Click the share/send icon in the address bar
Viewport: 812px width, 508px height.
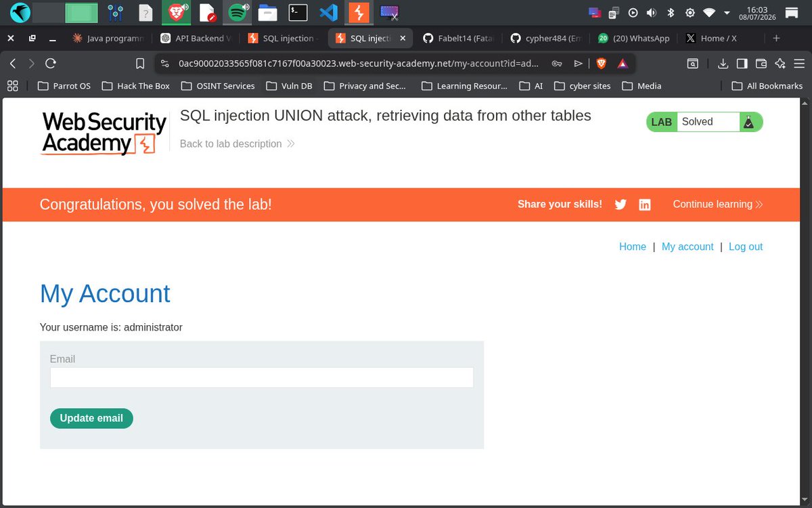tap(578, 64)
